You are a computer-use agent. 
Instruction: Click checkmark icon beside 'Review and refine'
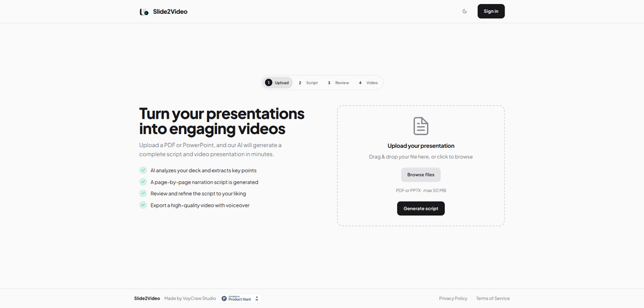tap(143, 194)
